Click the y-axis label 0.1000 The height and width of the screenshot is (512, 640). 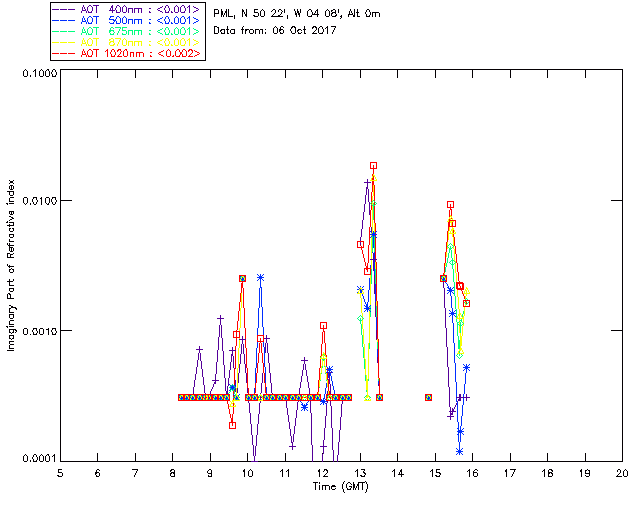[40, 73]
